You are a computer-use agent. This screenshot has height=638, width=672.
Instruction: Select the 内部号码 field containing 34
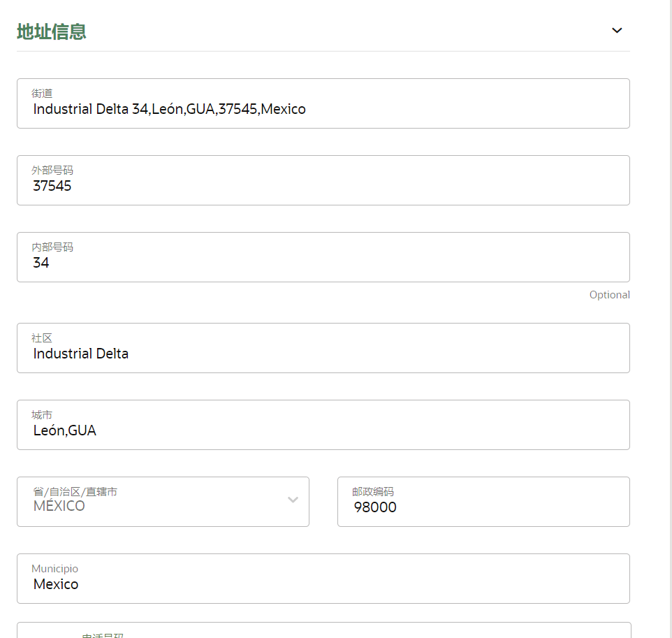[x=323, y=263]
